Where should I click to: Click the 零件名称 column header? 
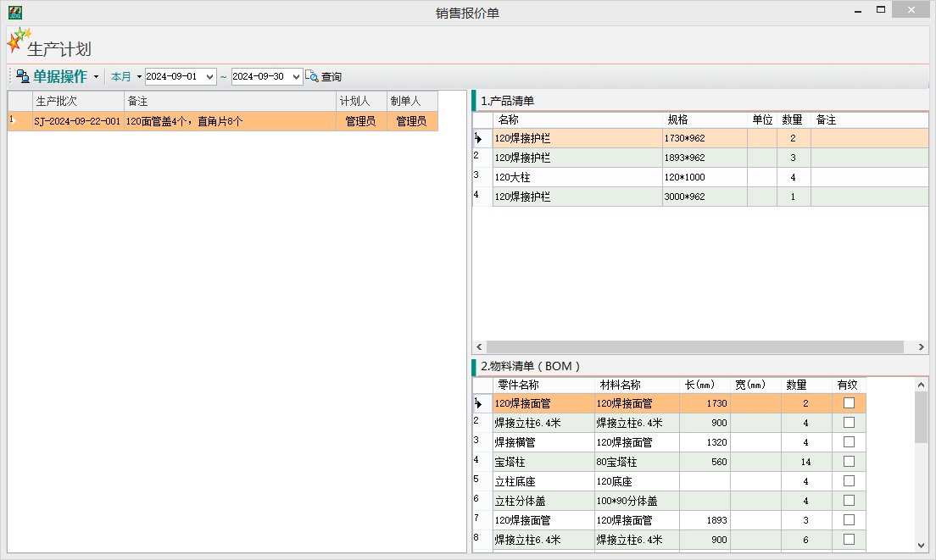(x=543, y=385)
